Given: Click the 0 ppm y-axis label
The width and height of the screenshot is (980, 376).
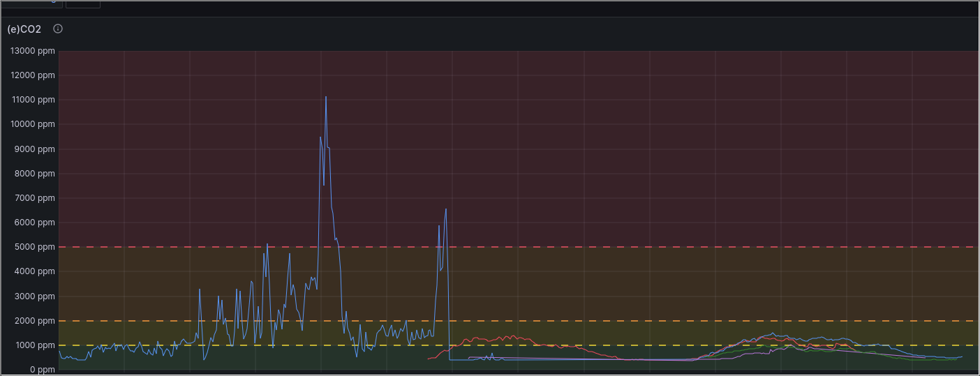Looking at the screenshot, I should 41,370.
